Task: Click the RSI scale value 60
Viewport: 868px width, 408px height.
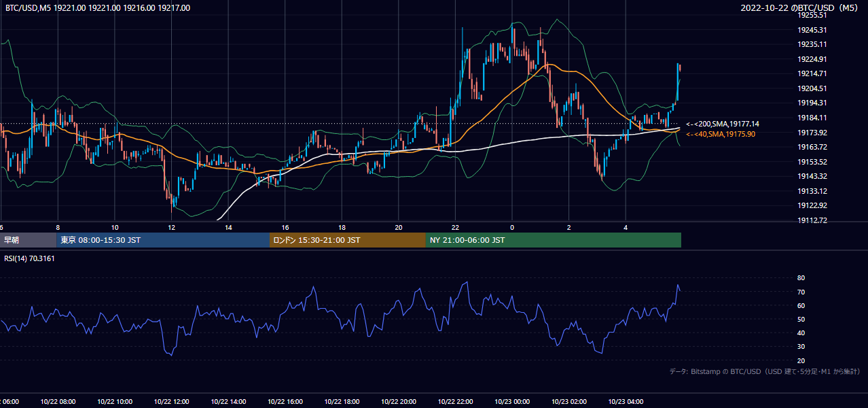Action: [801, 305]
